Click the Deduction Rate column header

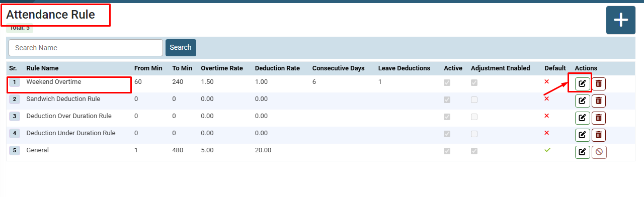(277, 68)
